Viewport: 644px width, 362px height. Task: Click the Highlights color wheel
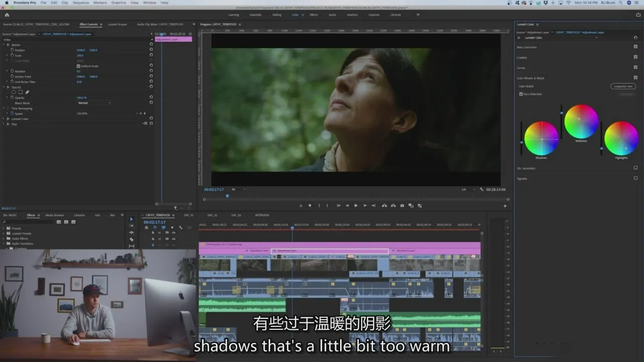(621, 138)
